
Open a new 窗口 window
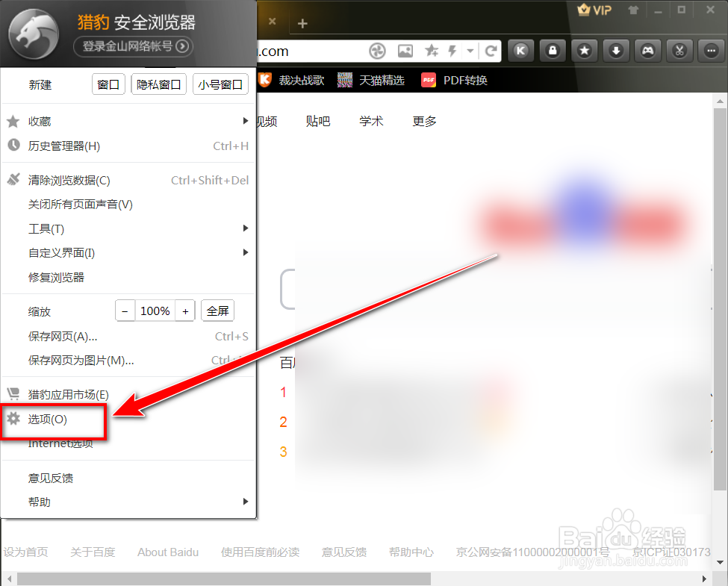[109, 84]
